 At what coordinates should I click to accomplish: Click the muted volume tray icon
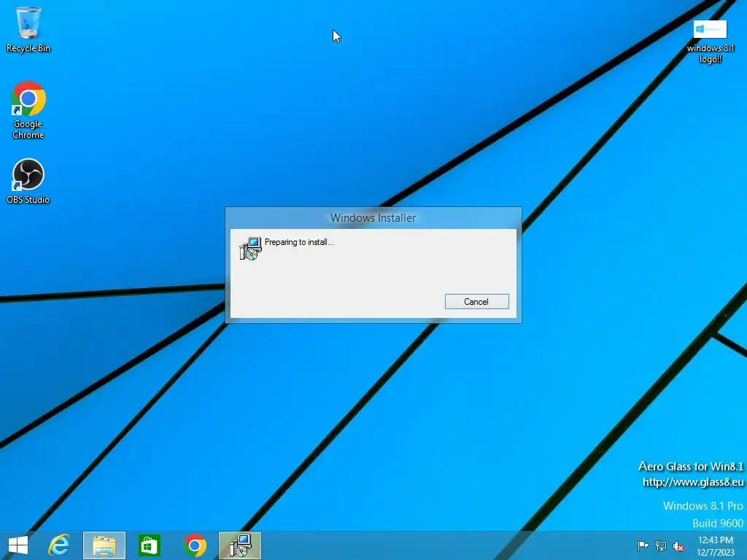[678, 546]
